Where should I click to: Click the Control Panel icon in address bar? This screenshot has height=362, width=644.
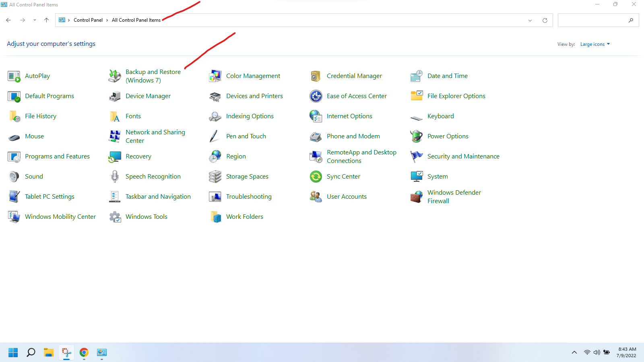tap(62, 20)
